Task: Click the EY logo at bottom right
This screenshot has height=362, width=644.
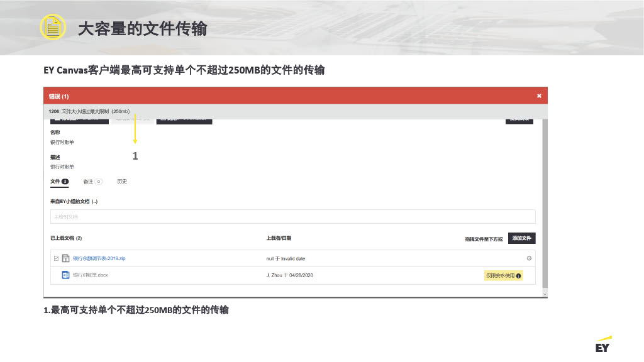Action: click(x=603, y=345)
